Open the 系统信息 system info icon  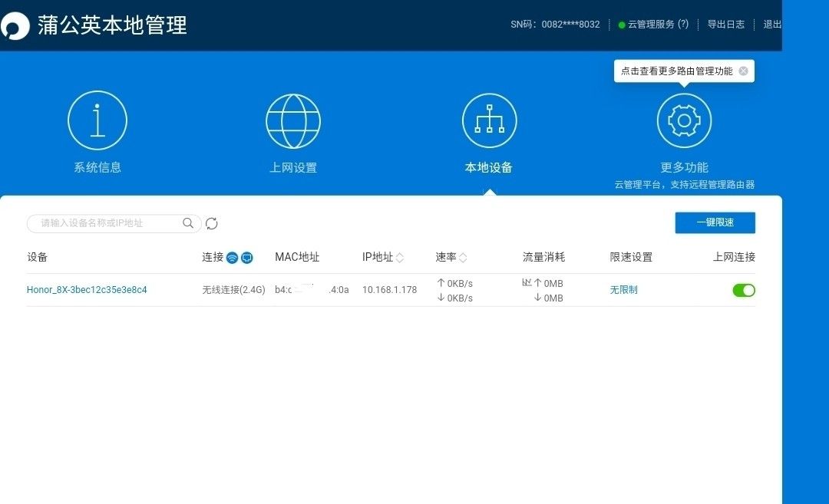(x=97, y=120)
